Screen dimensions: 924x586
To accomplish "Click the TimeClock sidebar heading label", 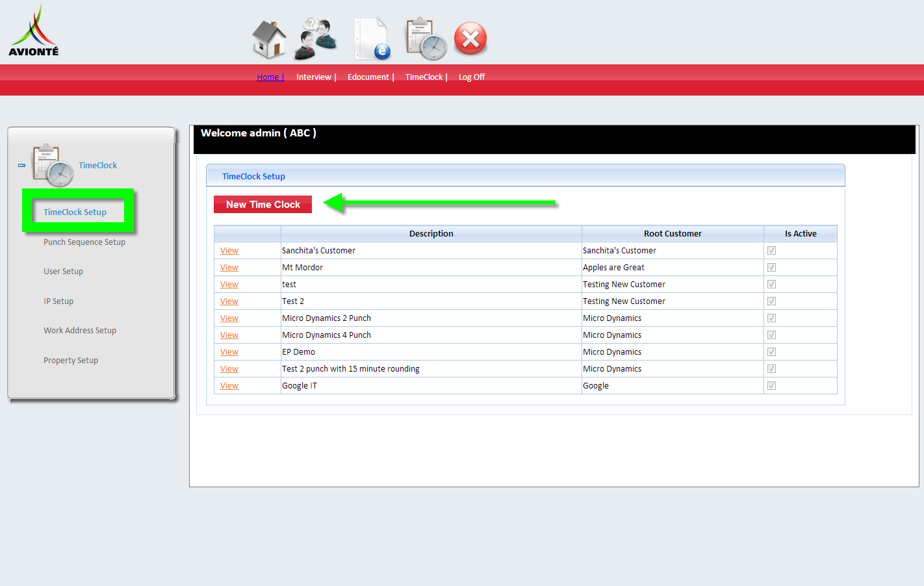I will pyautogui.click(x=97, y=166).
